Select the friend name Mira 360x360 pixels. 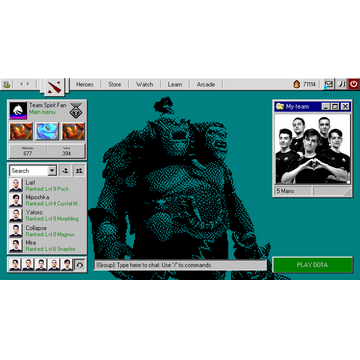pyautogui.click(x=31, y=243)
